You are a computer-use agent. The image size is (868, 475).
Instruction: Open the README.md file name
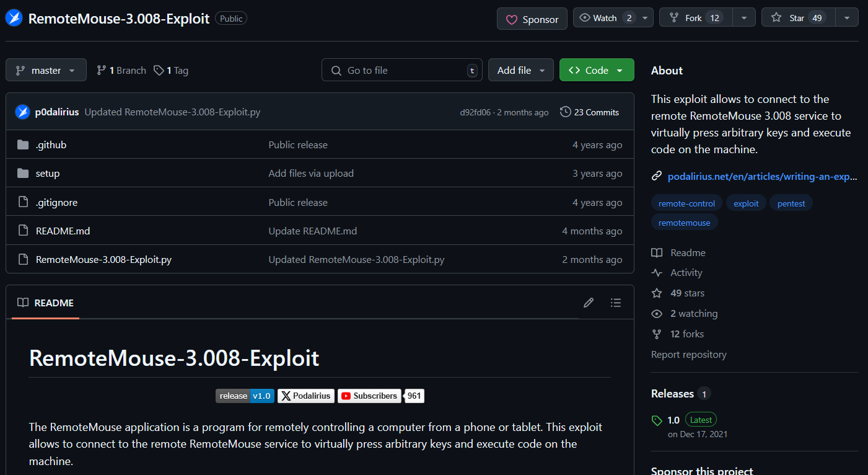[x=63, y=231]
